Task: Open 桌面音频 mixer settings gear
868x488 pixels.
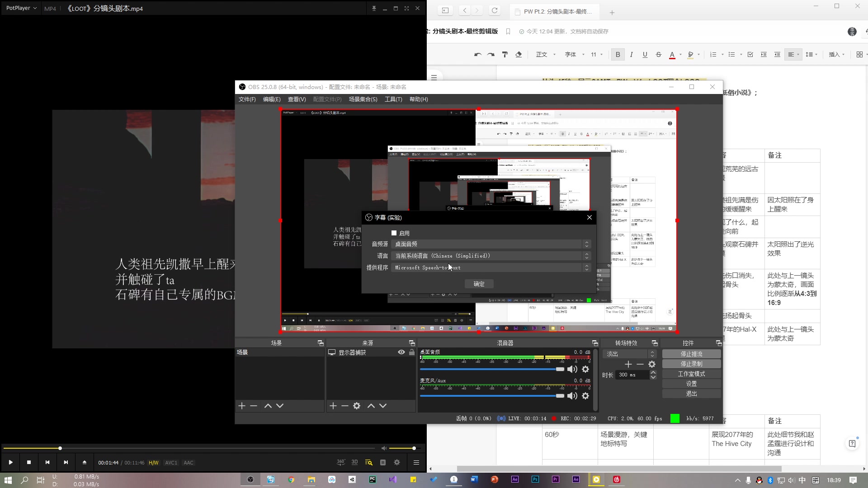Action: click(x=585, y=369)
